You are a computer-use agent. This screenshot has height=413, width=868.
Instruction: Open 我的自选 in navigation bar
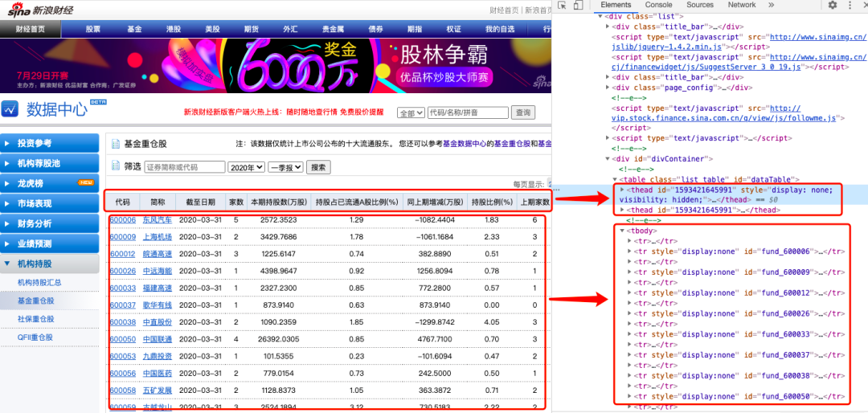tap(500, 30)
